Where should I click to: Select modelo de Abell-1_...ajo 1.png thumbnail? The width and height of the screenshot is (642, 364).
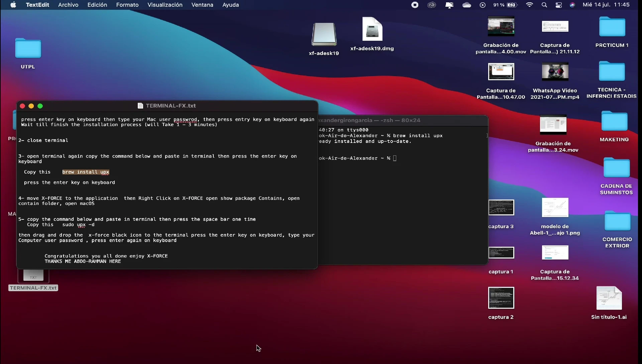coord(555,207)
